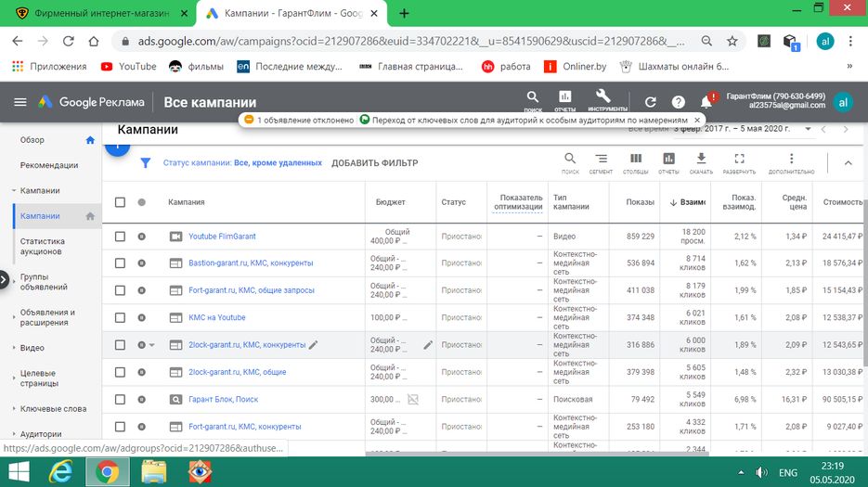868x487 pixels.
Task: Go to Обзор in the sidebar
Action: pos(32,140)
